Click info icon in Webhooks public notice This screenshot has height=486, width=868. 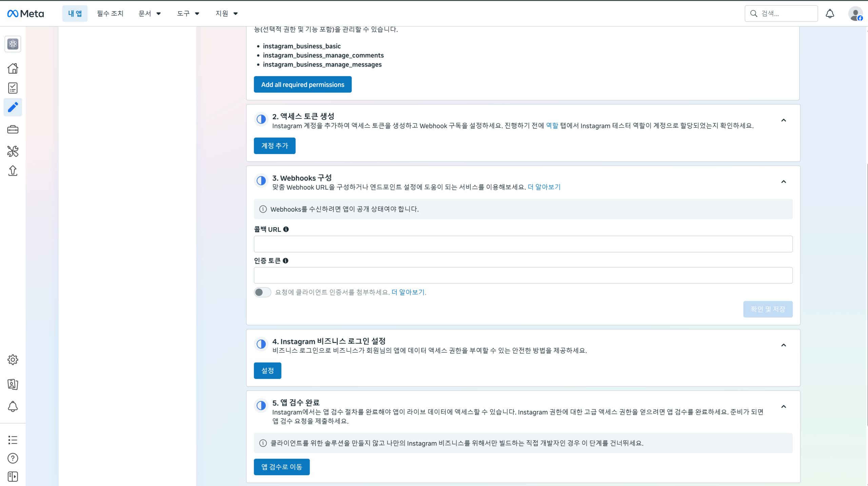[x=263, y=209]
